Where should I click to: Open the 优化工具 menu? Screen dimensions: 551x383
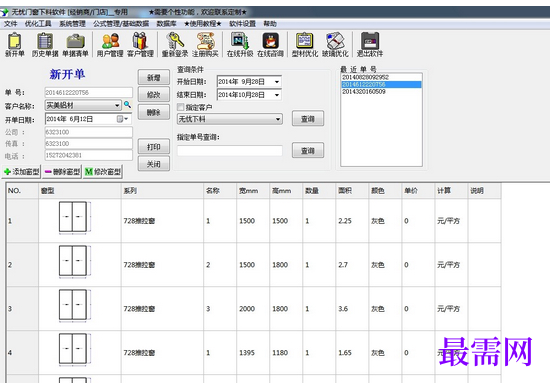tap(38, 24)
